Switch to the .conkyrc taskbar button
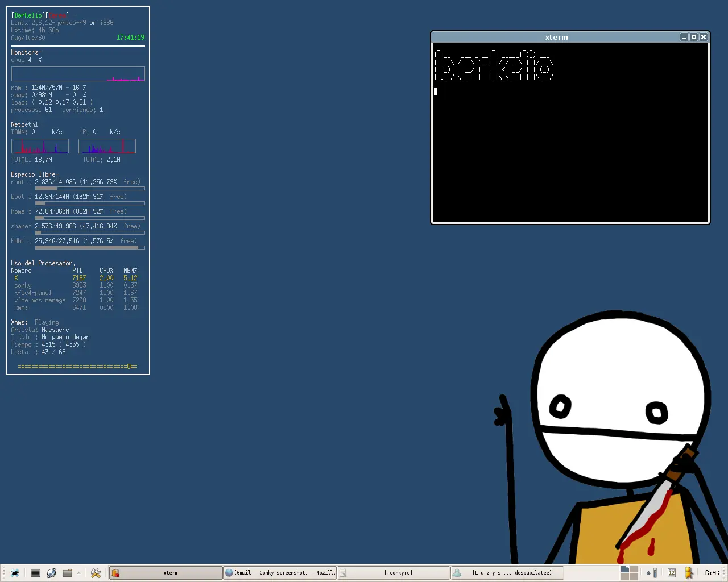This screenshot has height=582, width=728. point(394,573)
